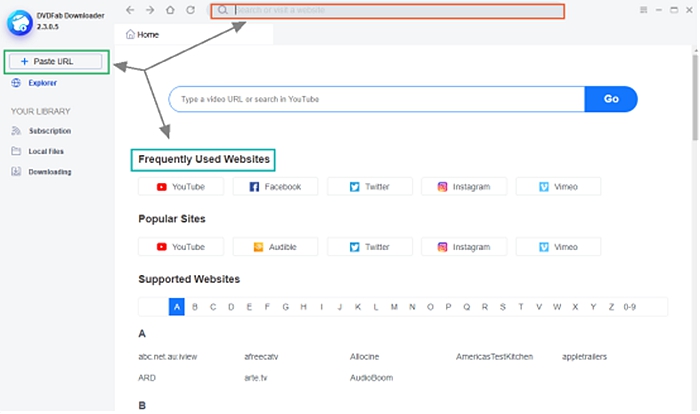Open Instagram under Frequently Used Websites

tap(464, 187)
